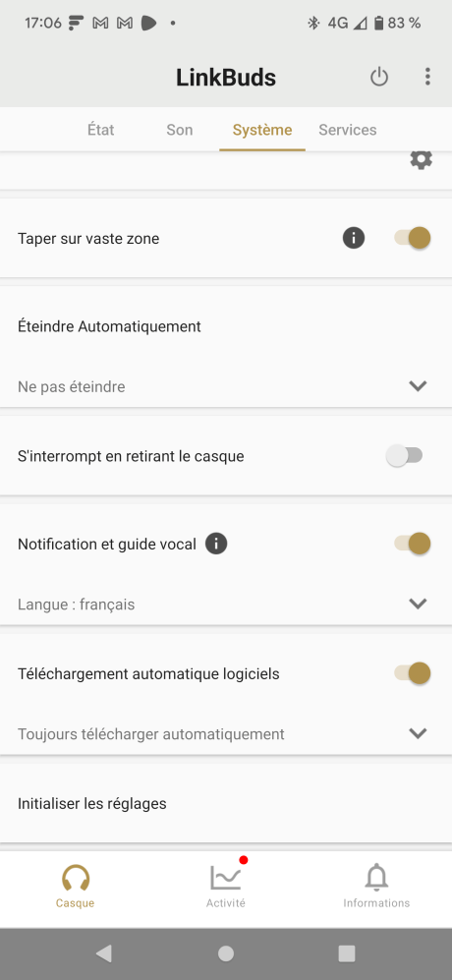Show info for Notification et guide vocal
The height and width of the screenshot is (980, 452).
[x=216, y=544]
